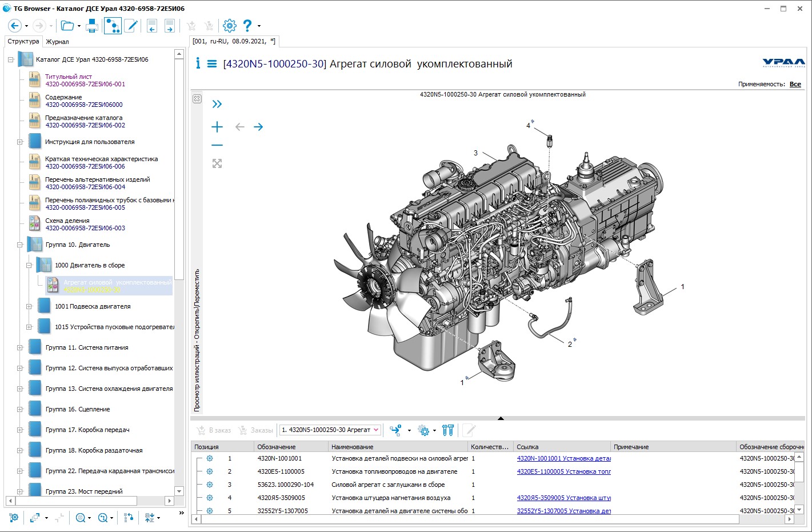Viewport: 812px width, 532px height.
Task: Open sort order A-Z icon
Action: tap(150, 518)
